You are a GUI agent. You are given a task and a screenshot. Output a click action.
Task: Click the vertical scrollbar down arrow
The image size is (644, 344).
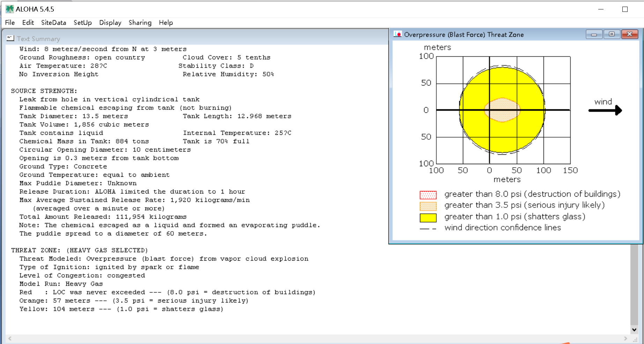point(634,329)
